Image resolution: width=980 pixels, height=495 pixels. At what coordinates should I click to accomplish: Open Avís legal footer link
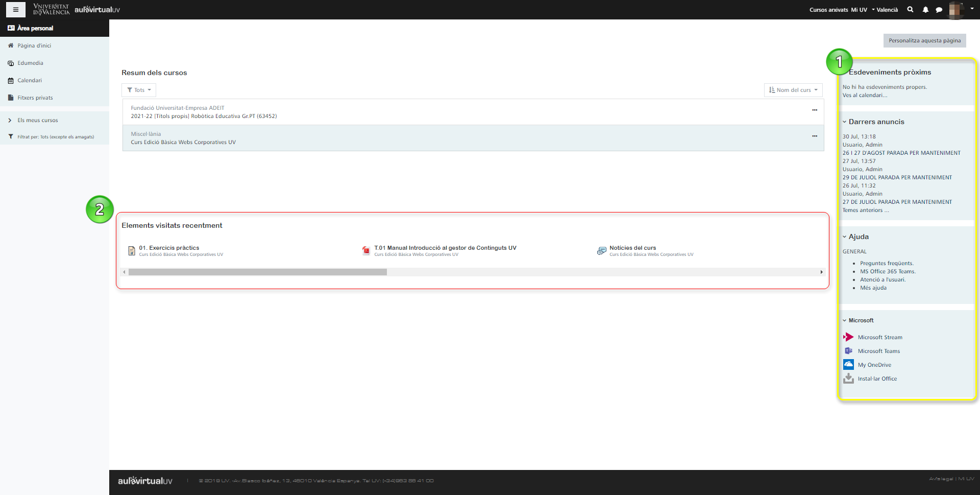coord(941,479)
